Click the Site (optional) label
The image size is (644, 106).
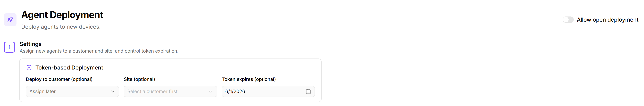(139, 79)
